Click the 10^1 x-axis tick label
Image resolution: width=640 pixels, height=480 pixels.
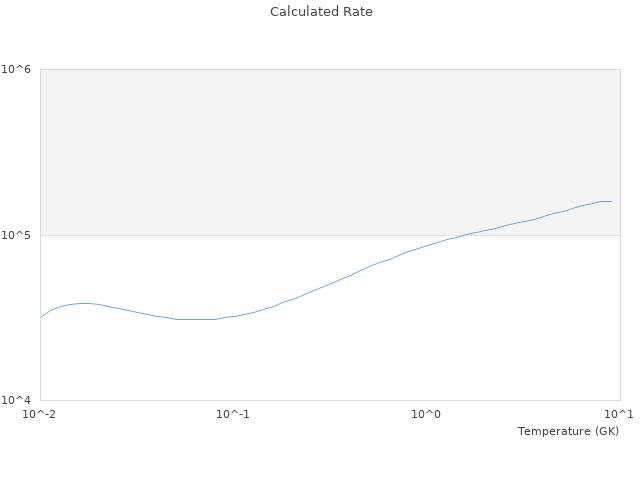619,414
